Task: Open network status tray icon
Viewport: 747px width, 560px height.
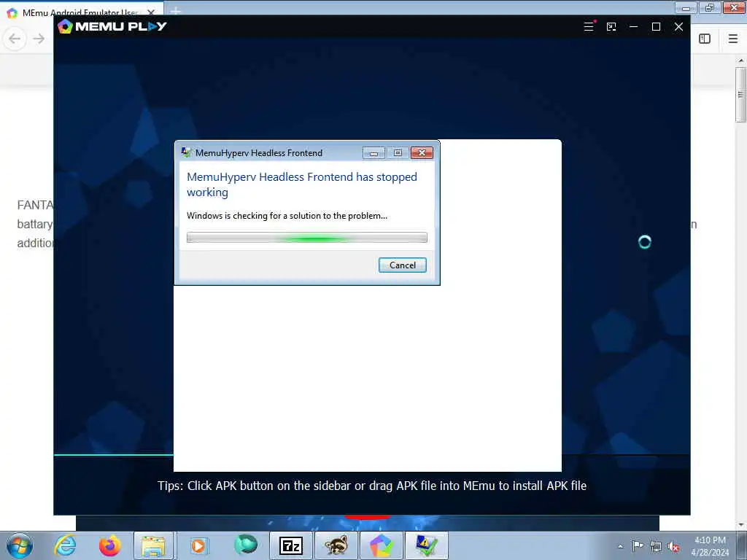Action: [x=656, y=546]
